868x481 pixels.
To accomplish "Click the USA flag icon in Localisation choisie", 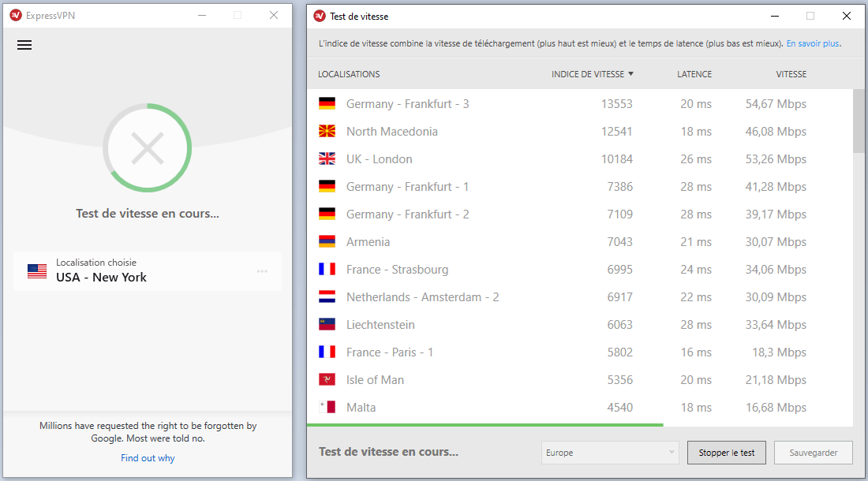I will [37, 271].
